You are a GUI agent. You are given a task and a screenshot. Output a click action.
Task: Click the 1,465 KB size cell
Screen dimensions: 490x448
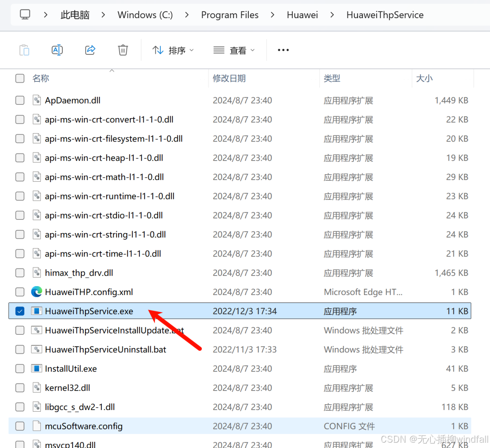coord(451,273)
